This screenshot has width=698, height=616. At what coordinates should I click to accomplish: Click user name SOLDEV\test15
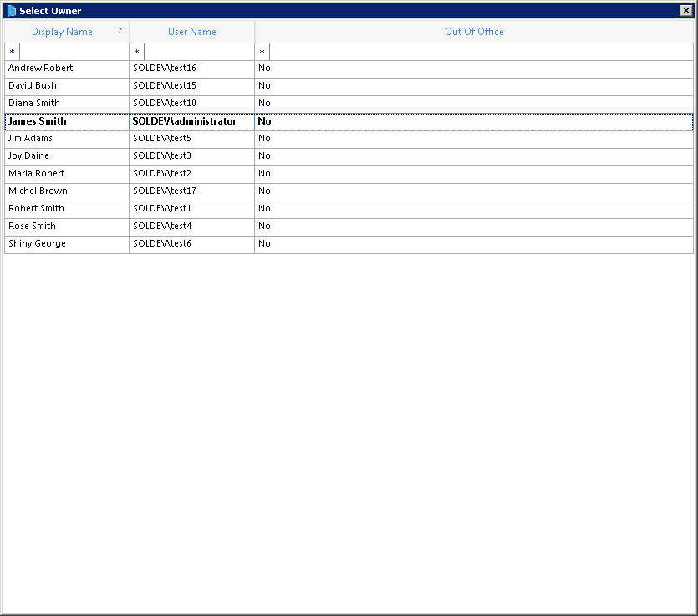[165, 85]
